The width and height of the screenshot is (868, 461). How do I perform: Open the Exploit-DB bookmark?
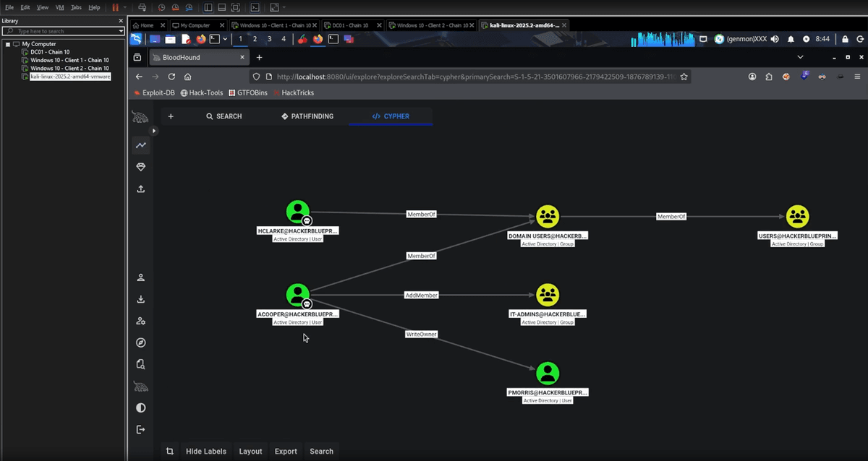[155, 92]
